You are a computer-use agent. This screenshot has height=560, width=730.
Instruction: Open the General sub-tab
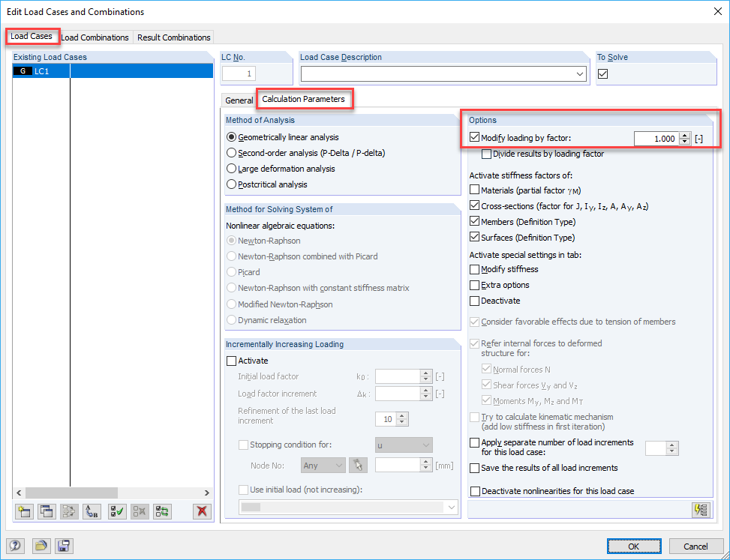[239, 100]
